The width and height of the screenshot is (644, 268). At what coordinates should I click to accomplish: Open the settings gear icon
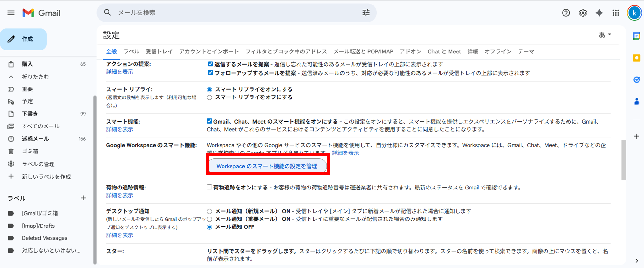coord(582,13)
